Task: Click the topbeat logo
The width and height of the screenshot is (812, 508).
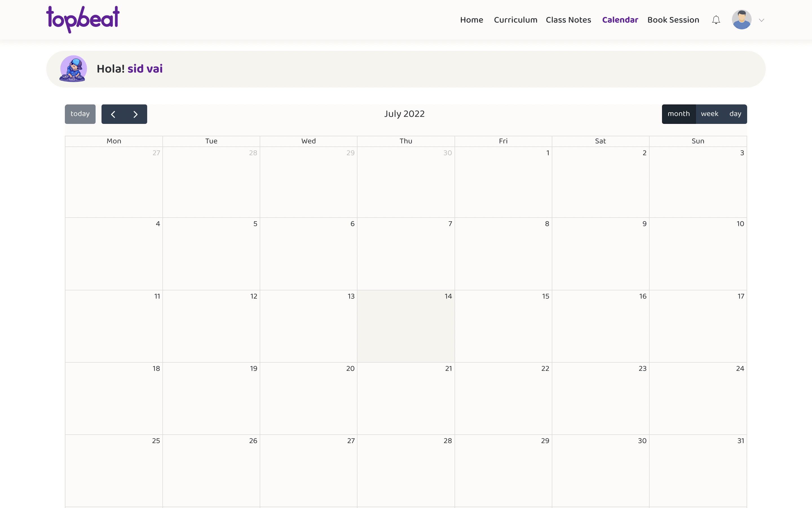Action: (83, 19)
